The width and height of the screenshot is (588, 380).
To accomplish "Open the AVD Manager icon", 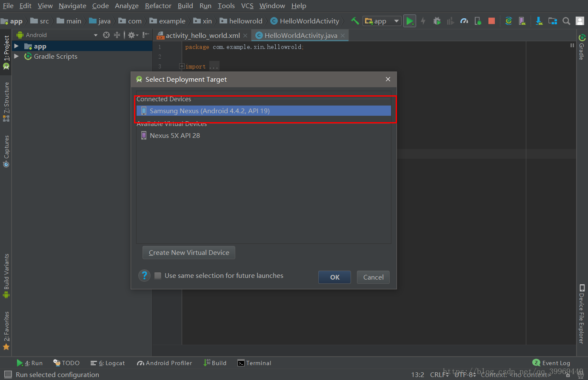I will (x=522, y=21).
